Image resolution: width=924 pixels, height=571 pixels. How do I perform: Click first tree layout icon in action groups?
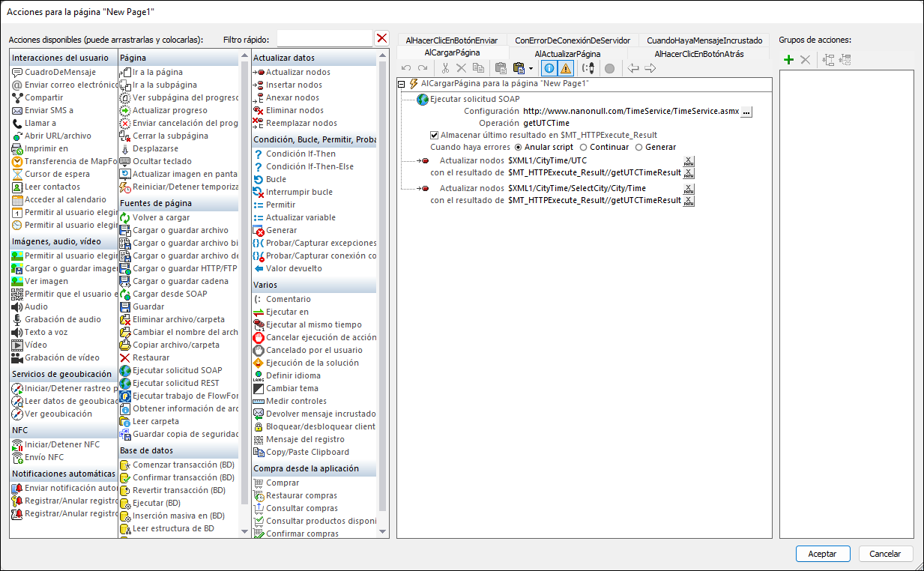[x=829, y=59]
